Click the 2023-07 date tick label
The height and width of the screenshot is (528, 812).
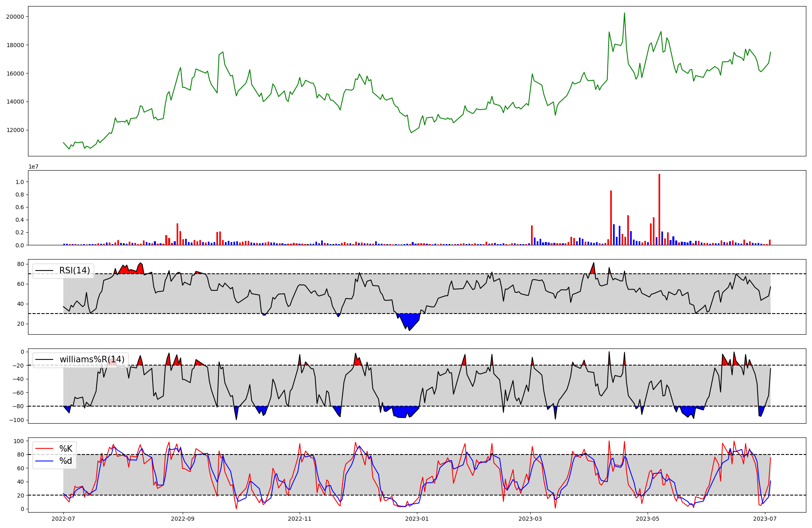765,519
